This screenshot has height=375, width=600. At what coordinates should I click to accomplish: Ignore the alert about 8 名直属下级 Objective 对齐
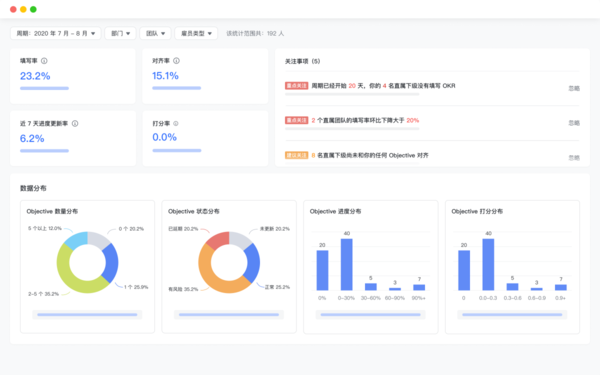tap(574, 158)
